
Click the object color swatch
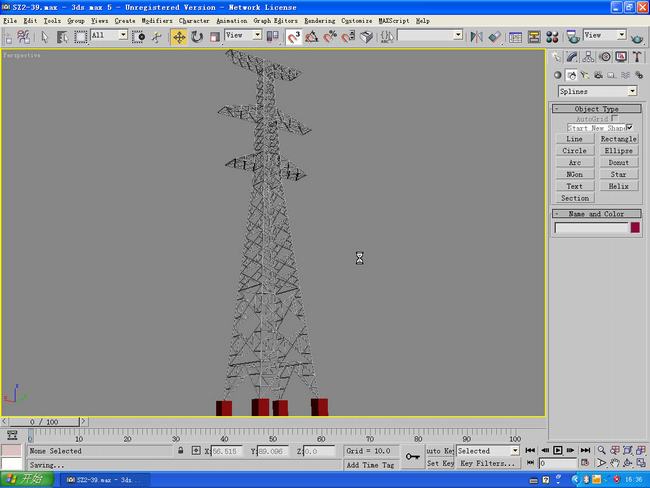pos(635,227)
